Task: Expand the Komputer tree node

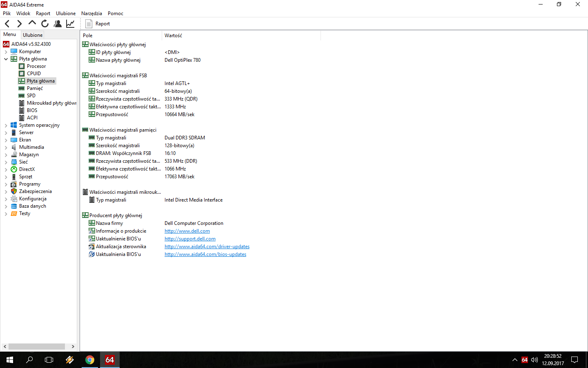Action: click(x=6, y=52)
